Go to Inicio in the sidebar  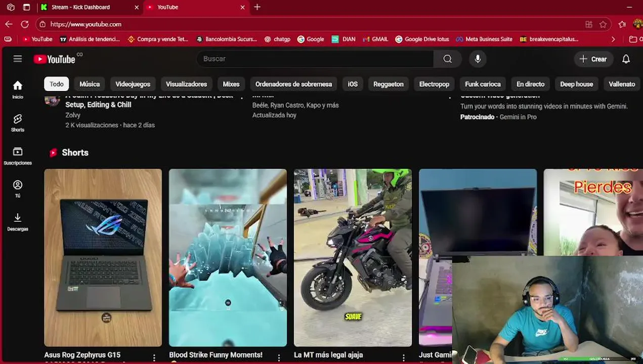click(x=18, y=89)
